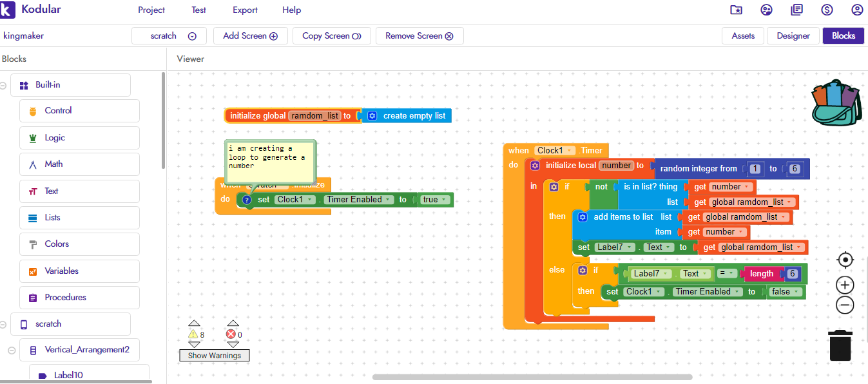Screen dimensions: 868x384
Task: Click the trash can icon
Action: click(840, 345)
